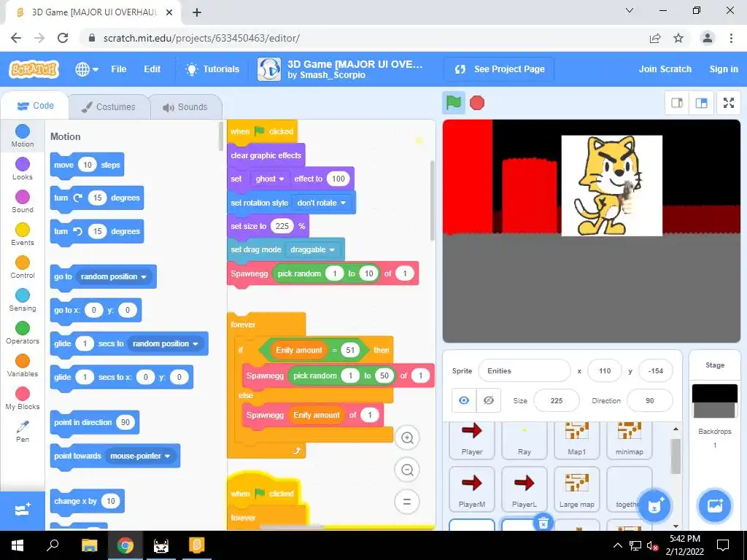This screenshot has height=560, width=747.
Task: Select the Variables block category
Action: click(23, 366)
